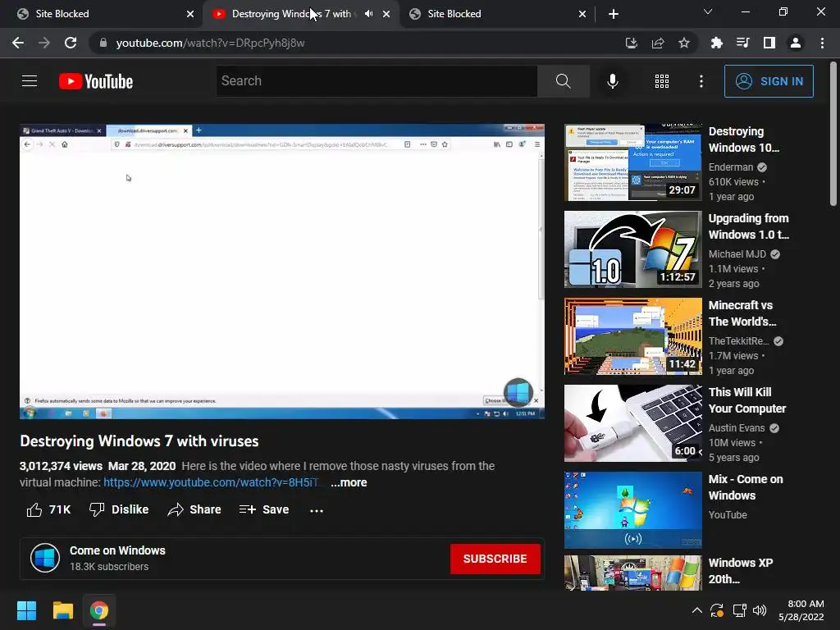840x630 pixels.
Task: Toggle the Chrome side panel icon
Action: click(x=769, y=43)
